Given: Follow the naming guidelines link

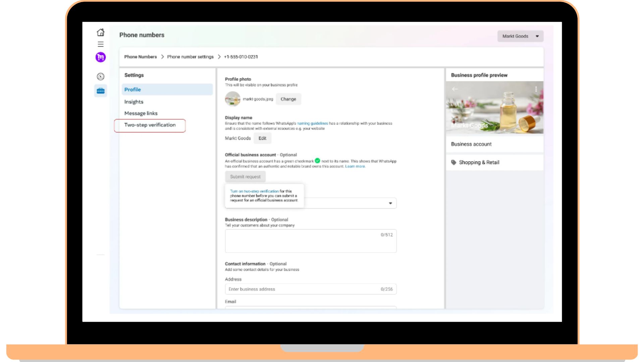Looking at the screenshot, I should pos(312,123).
